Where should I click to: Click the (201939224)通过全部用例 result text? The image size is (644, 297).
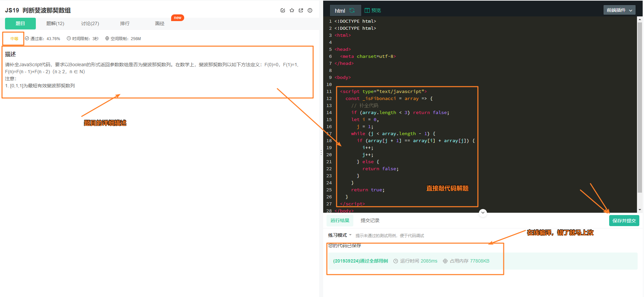(x=360, y=261)
